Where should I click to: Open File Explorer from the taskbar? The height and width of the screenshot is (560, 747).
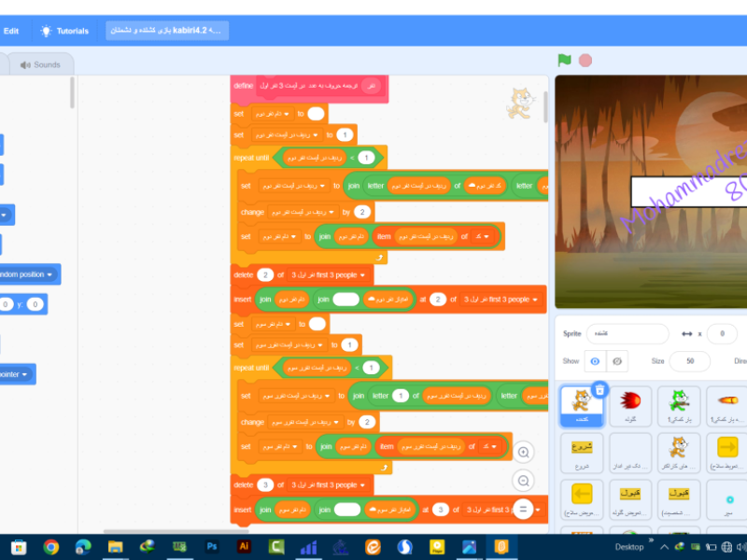point(115,547)
